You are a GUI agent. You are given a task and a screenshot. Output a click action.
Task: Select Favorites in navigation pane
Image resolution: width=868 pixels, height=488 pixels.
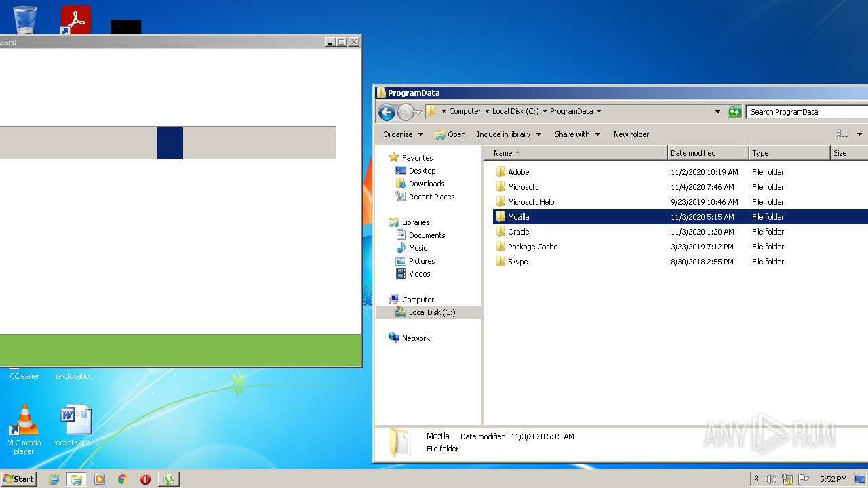point(411,158)
